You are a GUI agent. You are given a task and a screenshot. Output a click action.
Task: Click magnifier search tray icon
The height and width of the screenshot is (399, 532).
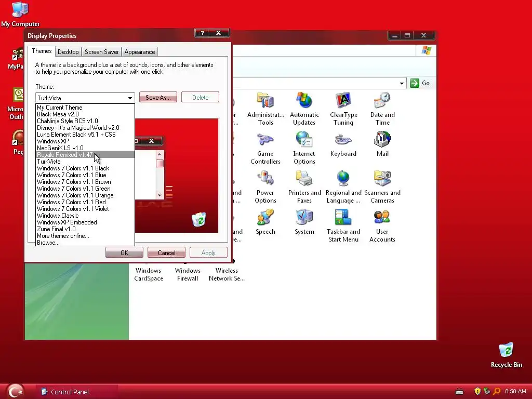click(x=496, y=391)
